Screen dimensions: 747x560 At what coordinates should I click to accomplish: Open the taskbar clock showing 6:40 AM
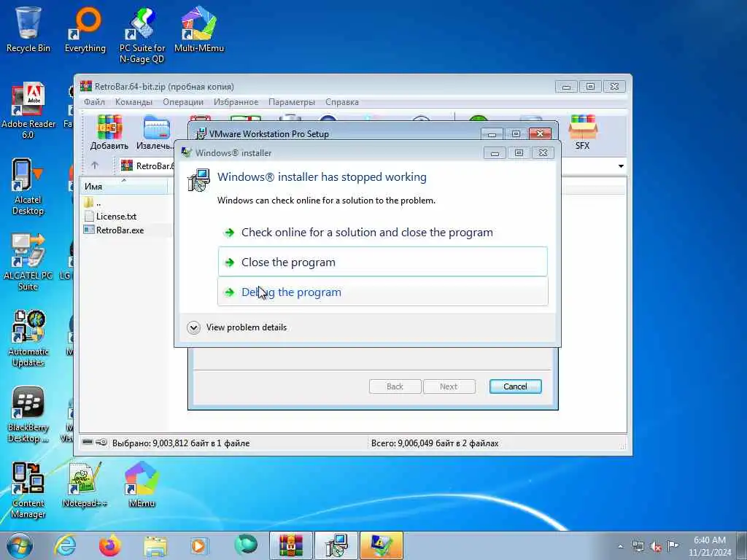point(709,546)
